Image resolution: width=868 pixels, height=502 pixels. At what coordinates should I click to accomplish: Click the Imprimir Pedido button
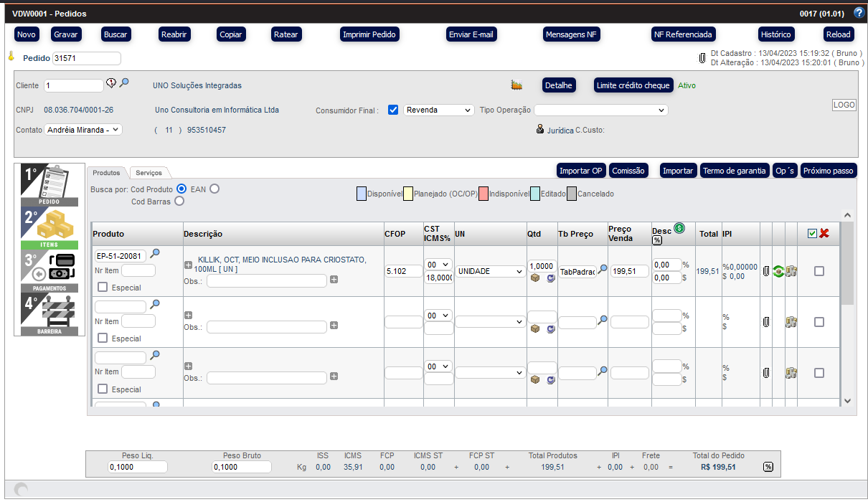click(x=369, y=34)
